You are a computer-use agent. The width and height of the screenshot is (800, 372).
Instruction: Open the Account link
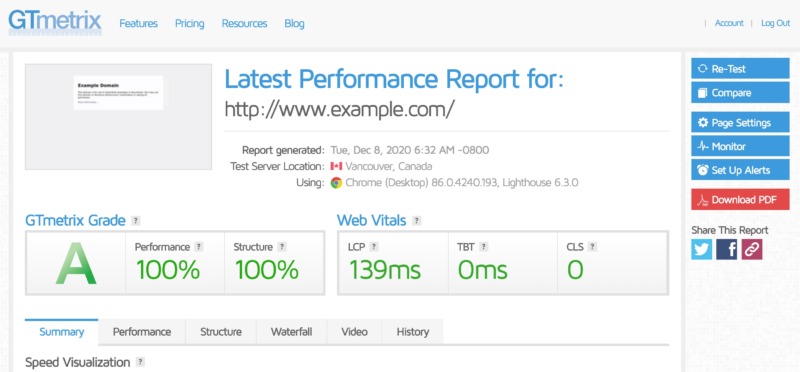coord(729,23)
